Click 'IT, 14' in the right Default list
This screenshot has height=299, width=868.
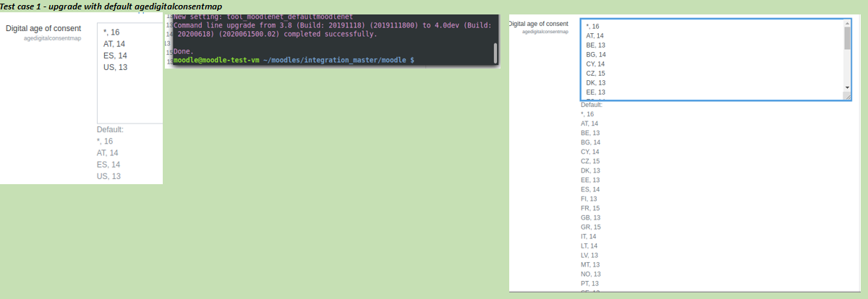(x=589, y=236)
